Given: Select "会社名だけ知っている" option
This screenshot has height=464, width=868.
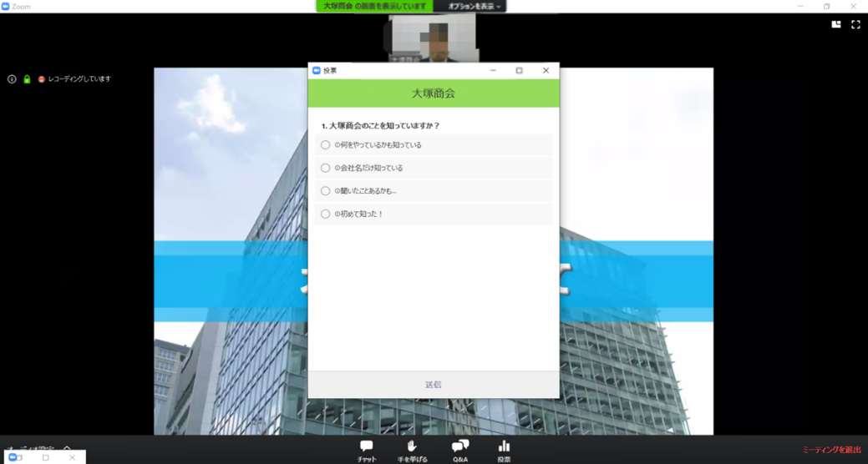Looking at the screenshot, I should pos(326,168).
